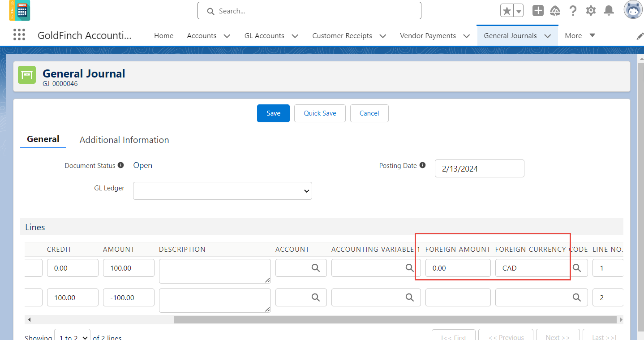644x340 pixels.
Task: Click the scrollbar left arrow in Lines
Action: tap(29, 319)
